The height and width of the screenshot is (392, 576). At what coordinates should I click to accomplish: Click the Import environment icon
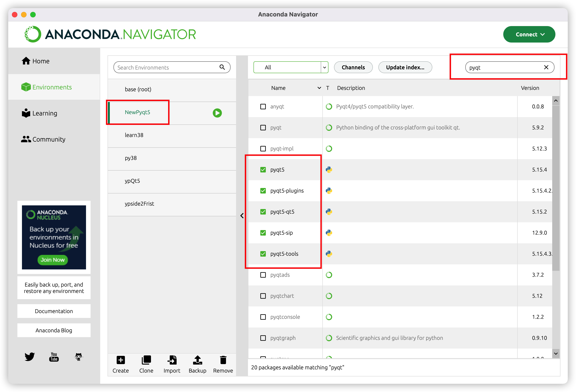pos(172,360)
